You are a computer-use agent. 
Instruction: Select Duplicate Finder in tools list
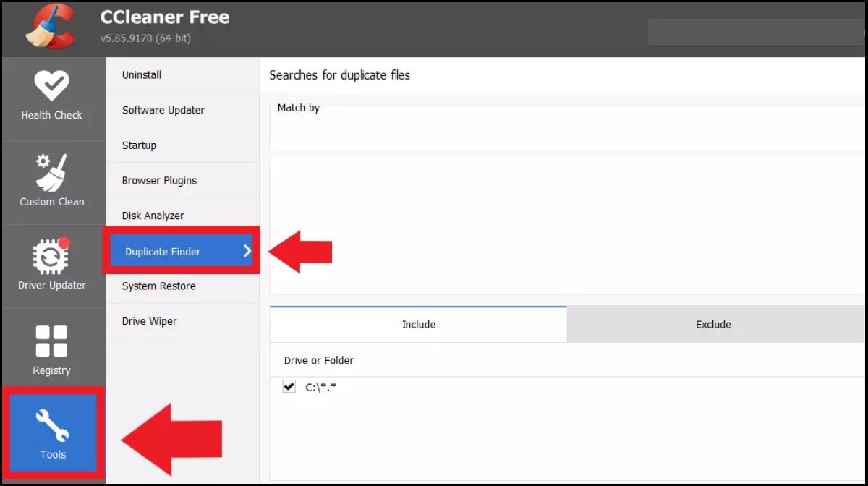pos(182,251)
